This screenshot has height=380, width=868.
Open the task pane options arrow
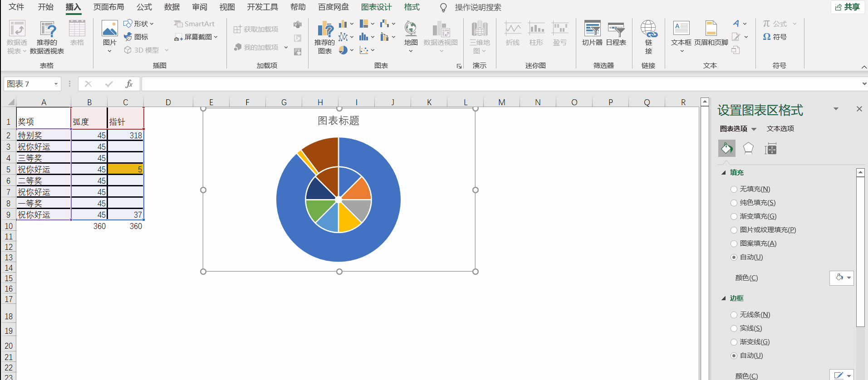pyautogui.click(x=836, y=109)
